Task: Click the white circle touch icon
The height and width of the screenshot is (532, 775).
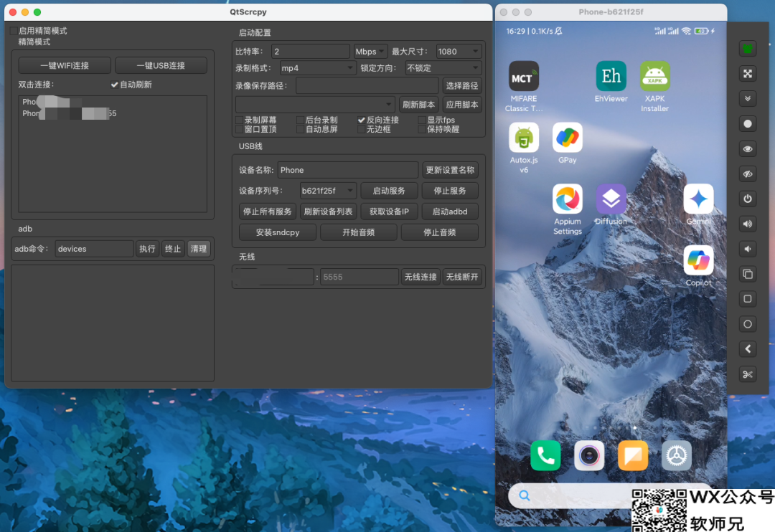Action: (x=747, y=124)
